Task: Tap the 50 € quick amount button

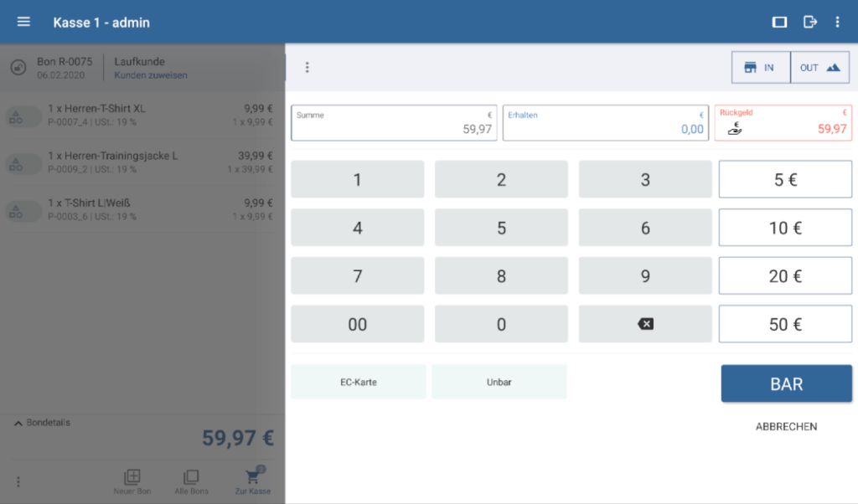Action: point(785,324)
